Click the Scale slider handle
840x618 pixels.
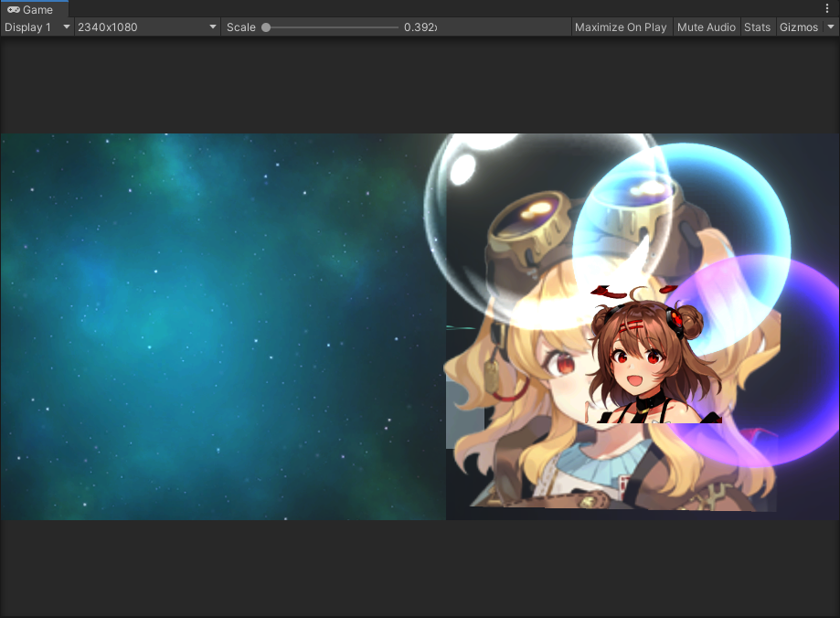(266, 27)
